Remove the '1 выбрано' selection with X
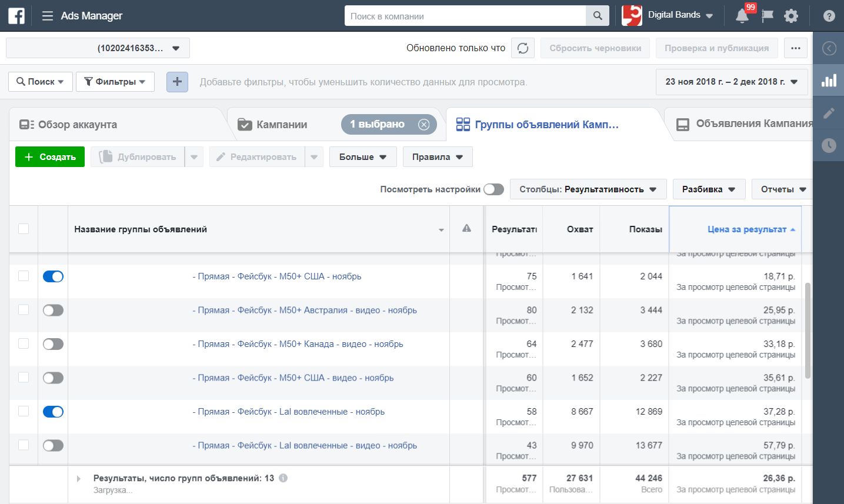Screen dimensions: 844x504 tap(423, 124)
